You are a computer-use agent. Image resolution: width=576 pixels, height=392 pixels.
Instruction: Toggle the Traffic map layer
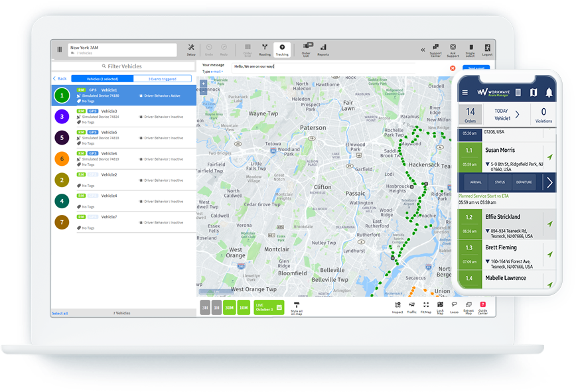click(412, 307)
